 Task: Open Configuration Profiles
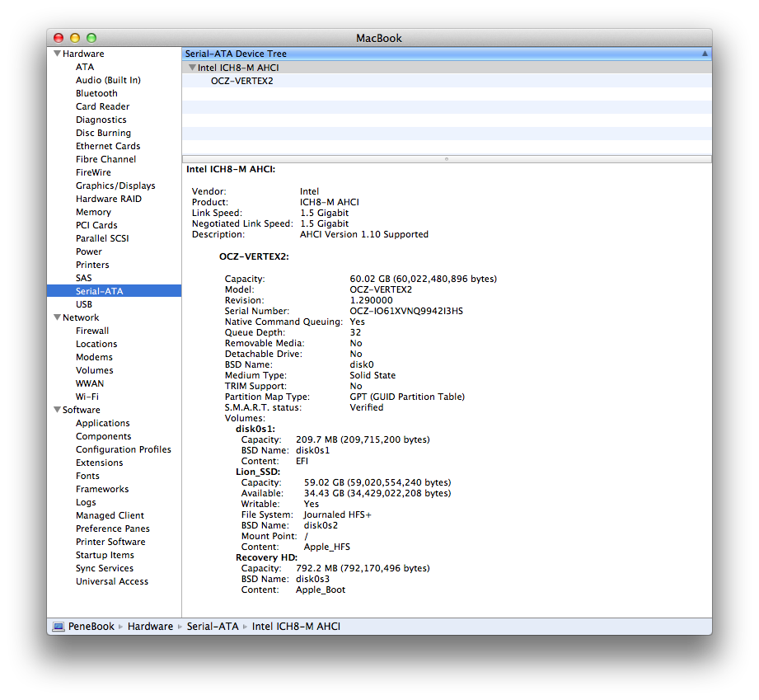pyautogui.click(x=124, y=449)
